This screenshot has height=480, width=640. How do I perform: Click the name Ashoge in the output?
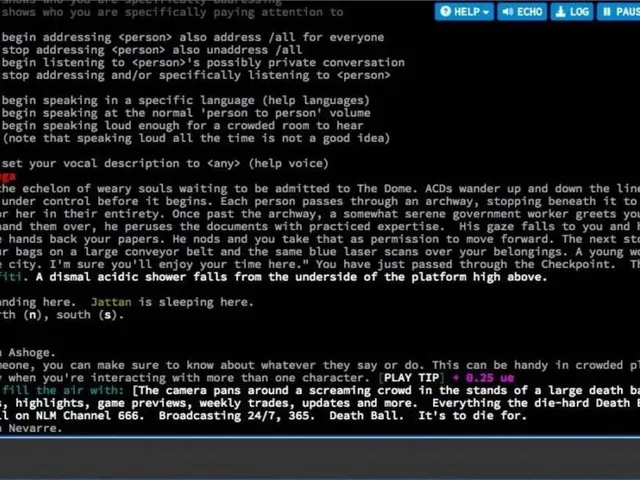pos(29,352)
